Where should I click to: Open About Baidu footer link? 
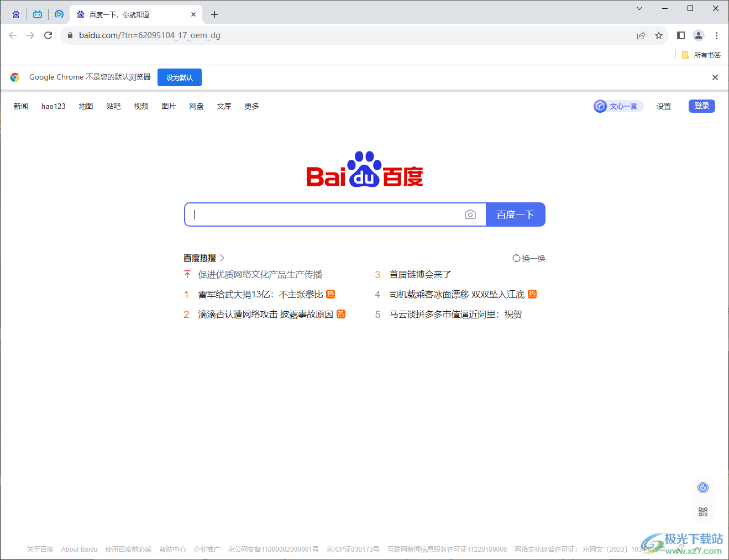click(x=79, y=549)
